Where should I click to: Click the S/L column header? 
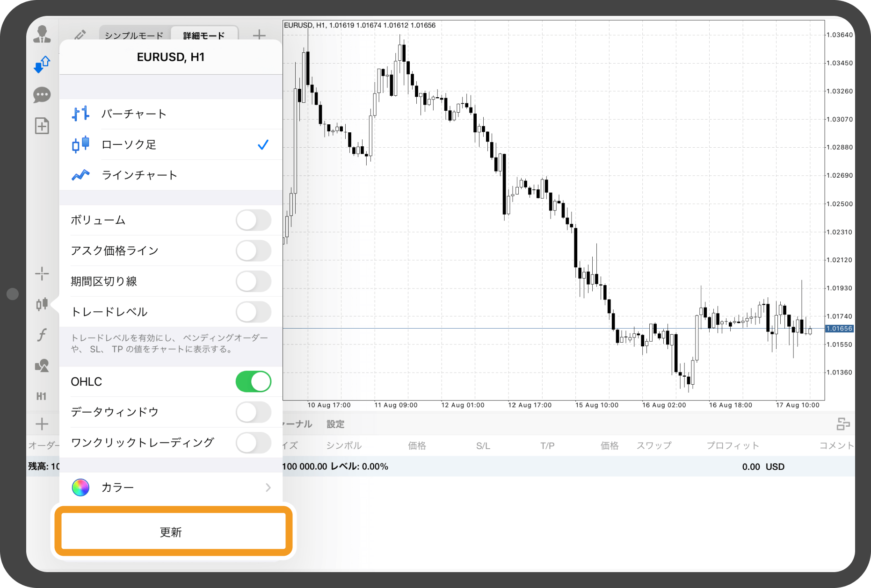[483, 446]
